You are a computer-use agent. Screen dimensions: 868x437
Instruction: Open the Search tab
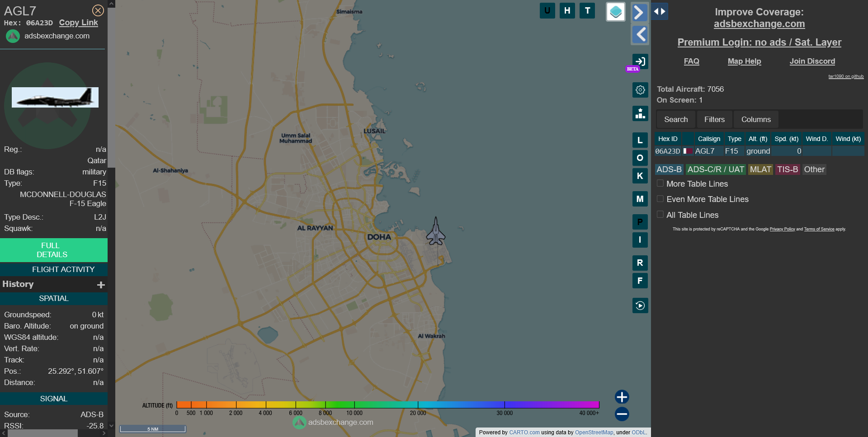676,119
